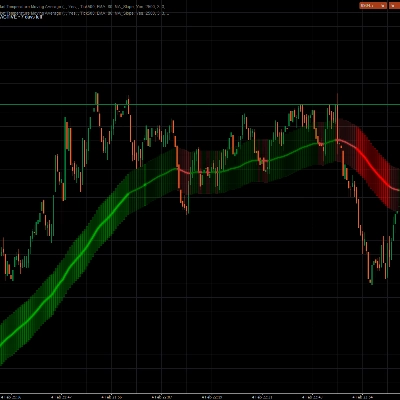Click the horizontal green resistance line

[200, 105]
